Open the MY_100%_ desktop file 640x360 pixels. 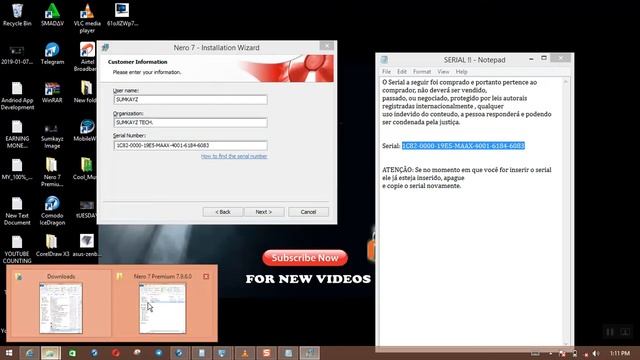[x=17, y=169]
